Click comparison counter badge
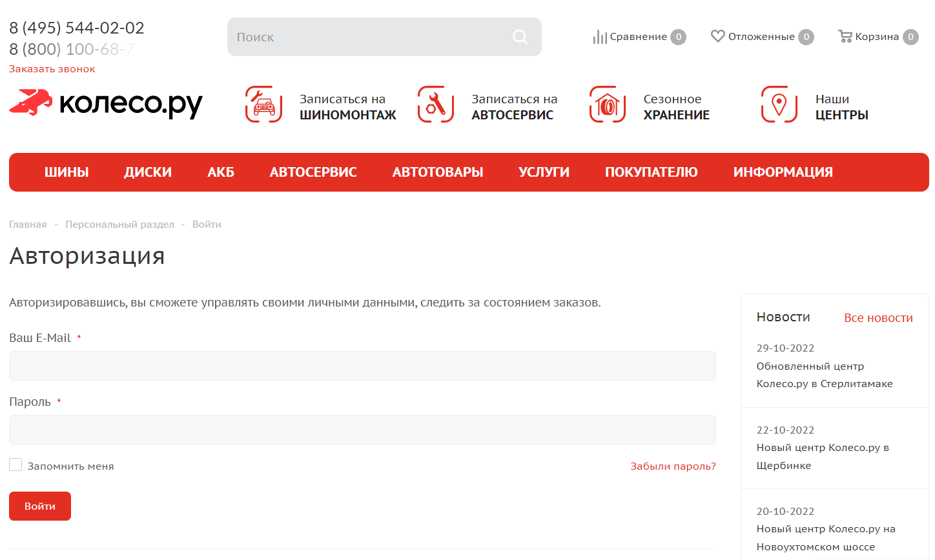The image size is (935, 560). point(678,37)
